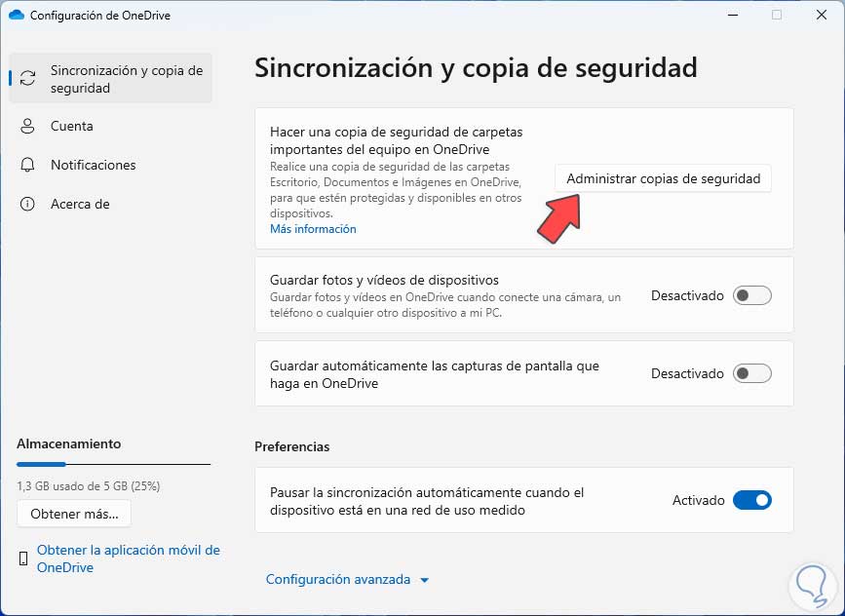Disable pausar sincronización on metered network toggle
The image size is (845, 616).
tap(752, 500)
